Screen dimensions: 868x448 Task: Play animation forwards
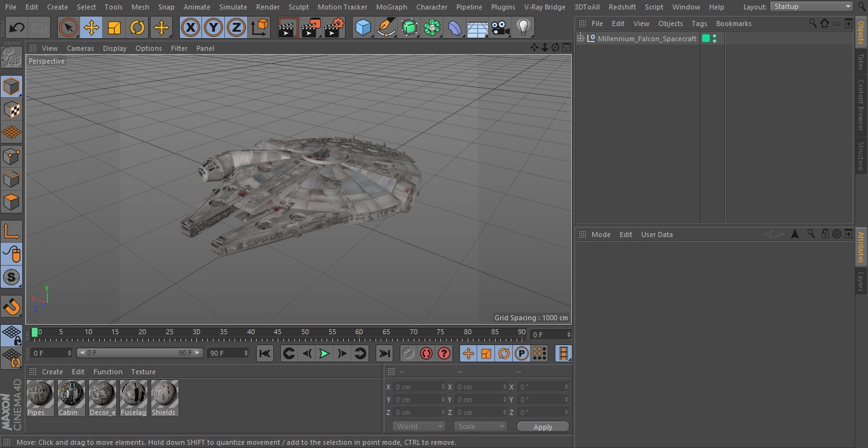324,353
